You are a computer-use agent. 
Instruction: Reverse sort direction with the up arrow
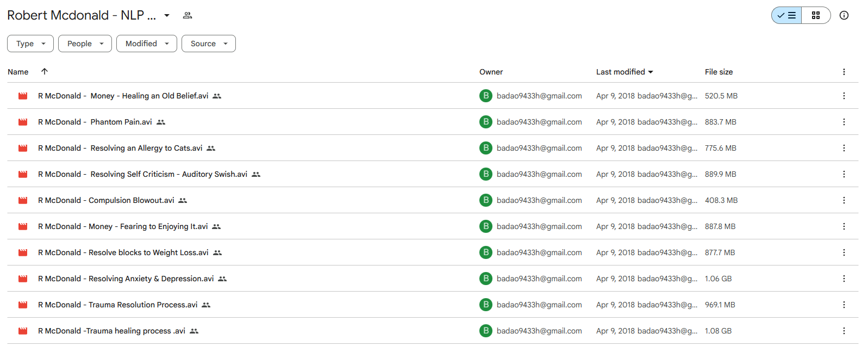pyautogui.click(x=45, y=71)
